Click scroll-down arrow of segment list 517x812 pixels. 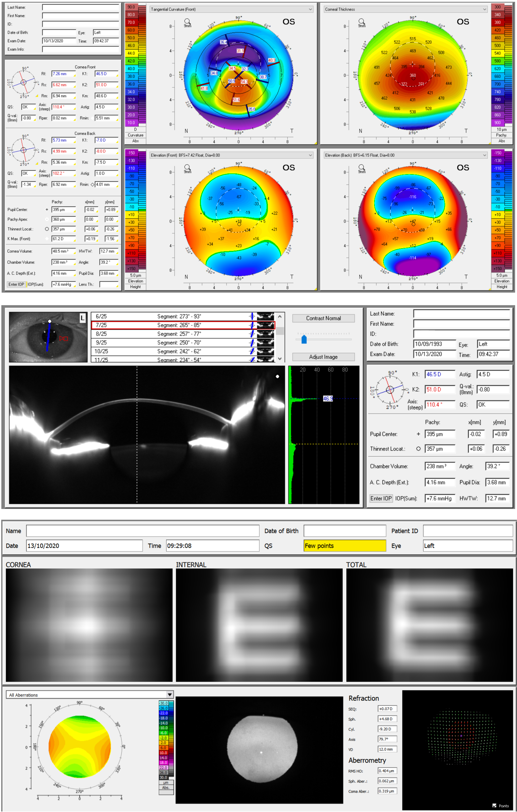pos(280,358)
